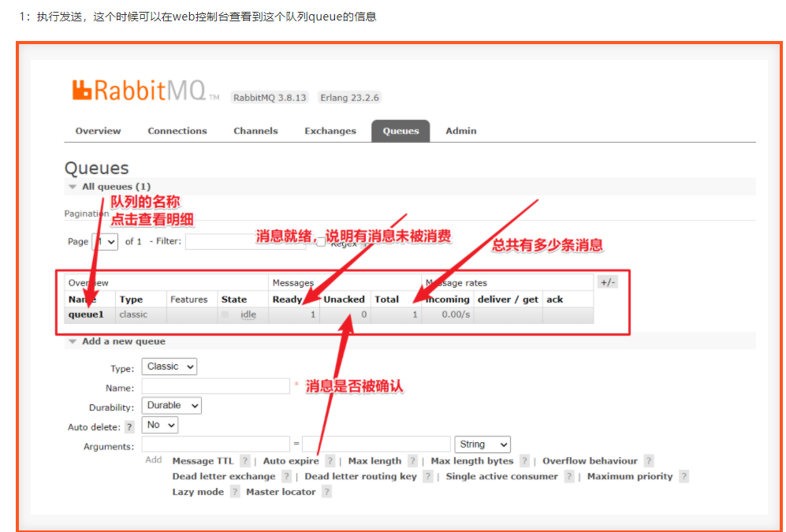This screenshot has width=786, height=532.
Task: Add Auto expire argument
Action: click(x=291, y=461)
